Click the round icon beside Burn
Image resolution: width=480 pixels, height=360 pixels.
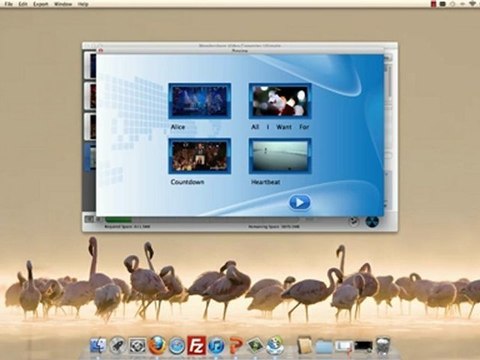click(354, 221)
